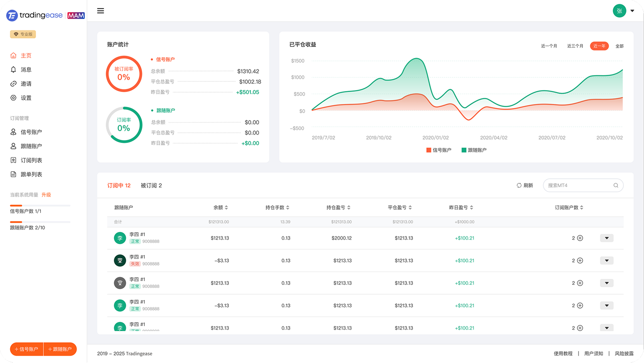The image size is (644, 363).
Task: Open the 跟单列表 document icon
Action: [x=13, y=174]
